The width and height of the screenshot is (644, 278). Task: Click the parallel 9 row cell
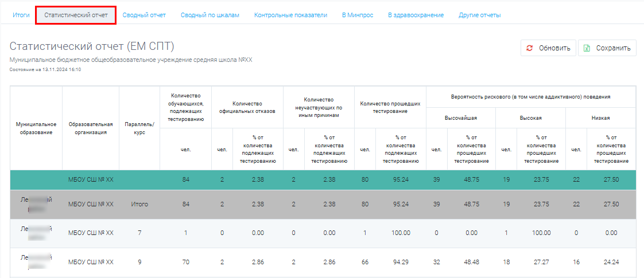[x=139, y=262]
